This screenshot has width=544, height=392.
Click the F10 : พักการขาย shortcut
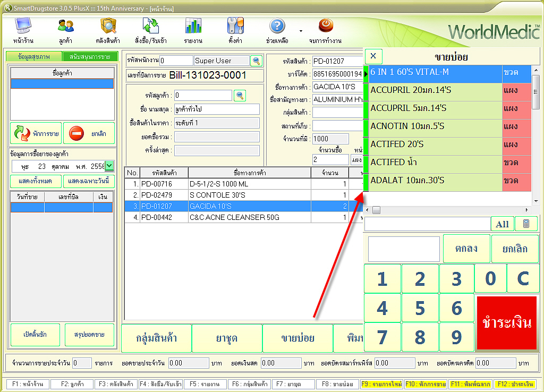(x=426, y=384)
